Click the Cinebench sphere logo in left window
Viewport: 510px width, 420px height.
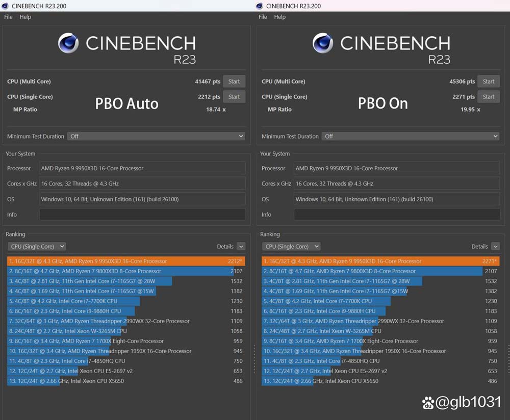(68, 43)
